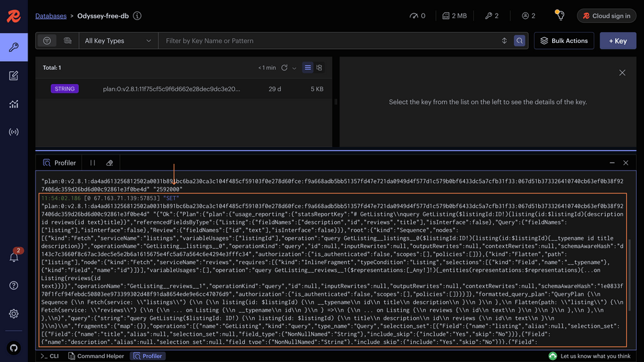Screen dimensions: 644x362
Task: Refresh the key list
Action: coord(284,68)
